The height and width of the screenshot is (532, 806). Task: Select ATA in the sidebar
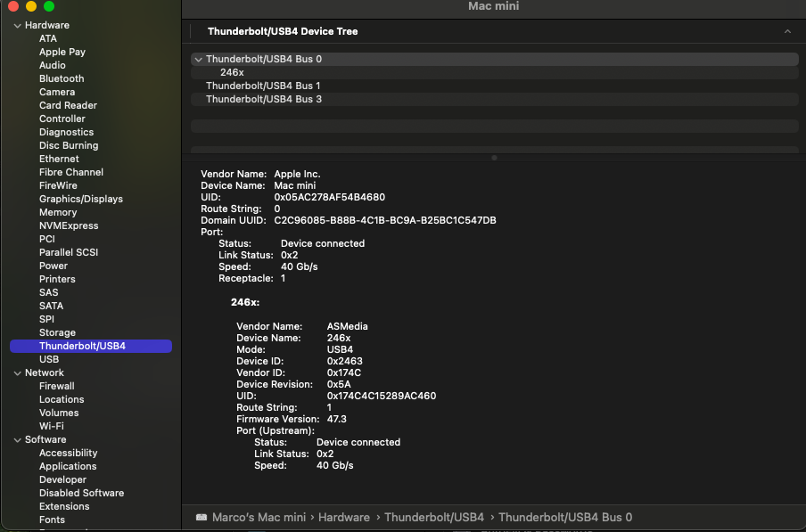pos(48,38)
